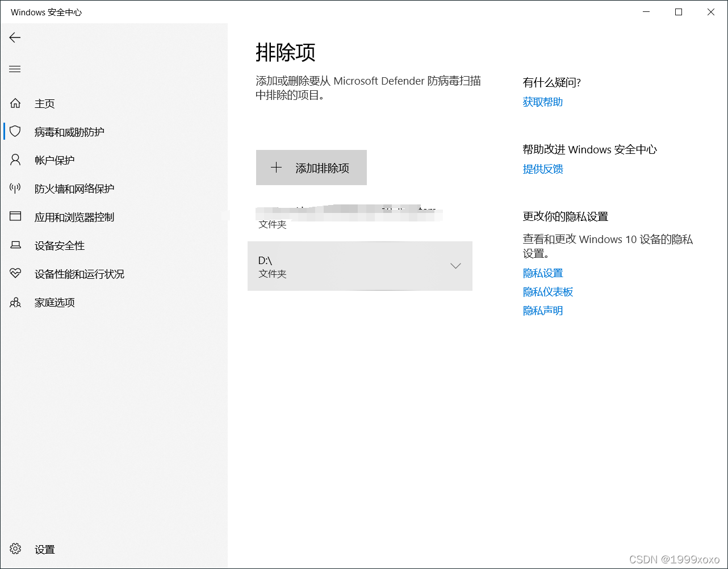
Task: Click the 添加排除项 button
Action: pos(311,168)
